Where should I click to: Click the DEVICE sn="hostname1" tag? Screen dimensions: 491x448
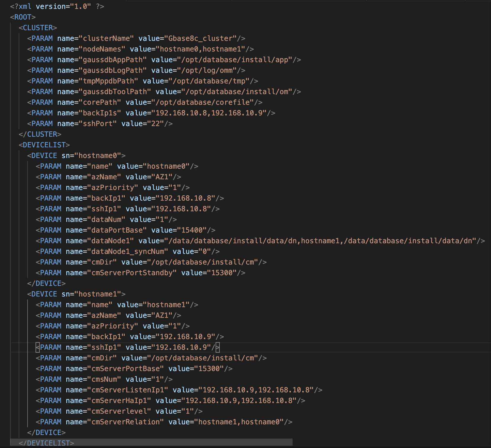(x=76, y=294)
